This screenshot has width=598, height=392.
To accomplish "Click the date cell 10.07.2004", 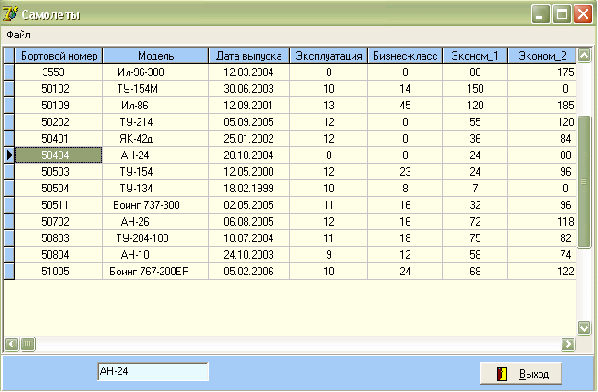I will (x=249, y=238).
